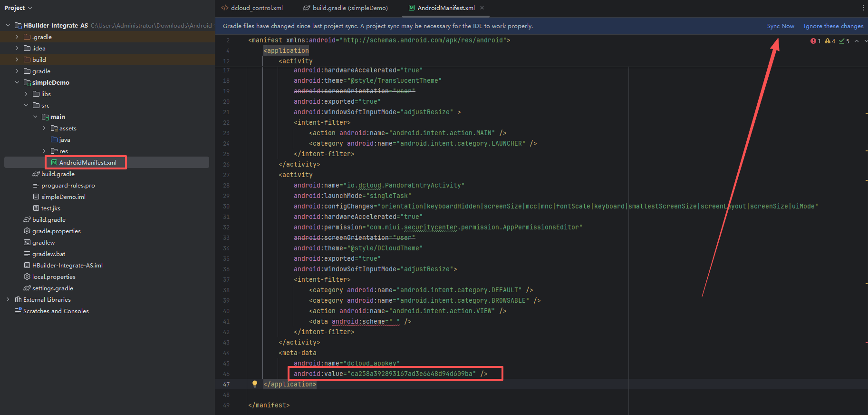Click the simpleDemo.iml module file icon
The width and height of the screenshot is (868, 415).
(36, 197)
